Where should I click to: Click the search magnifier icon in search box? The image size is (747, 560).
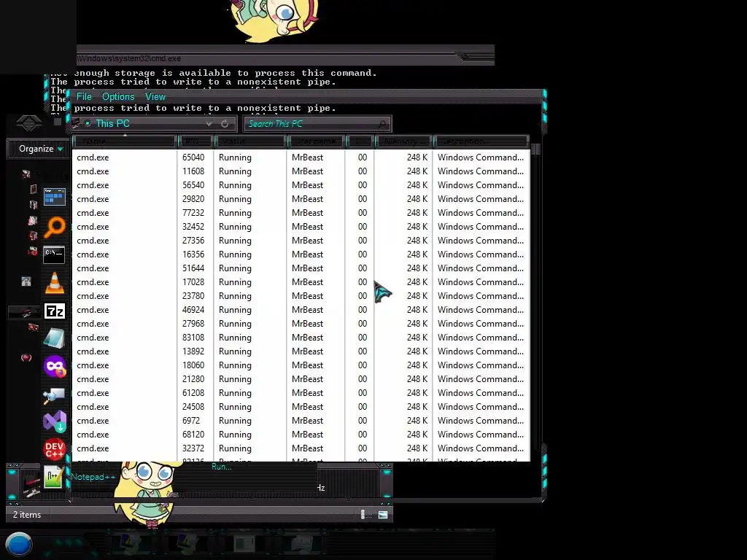point(382,124)
